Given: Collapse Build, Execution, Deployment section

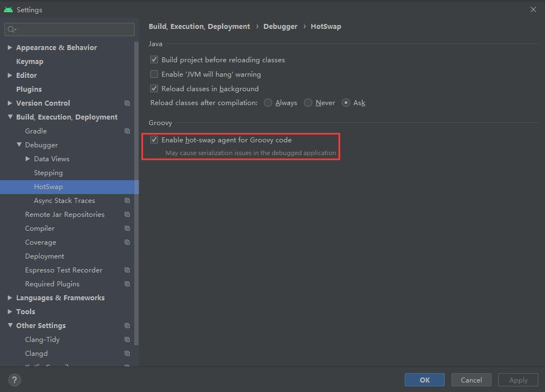Looking at the screenshot, I should pyautogui.click(x=10, y=117).
